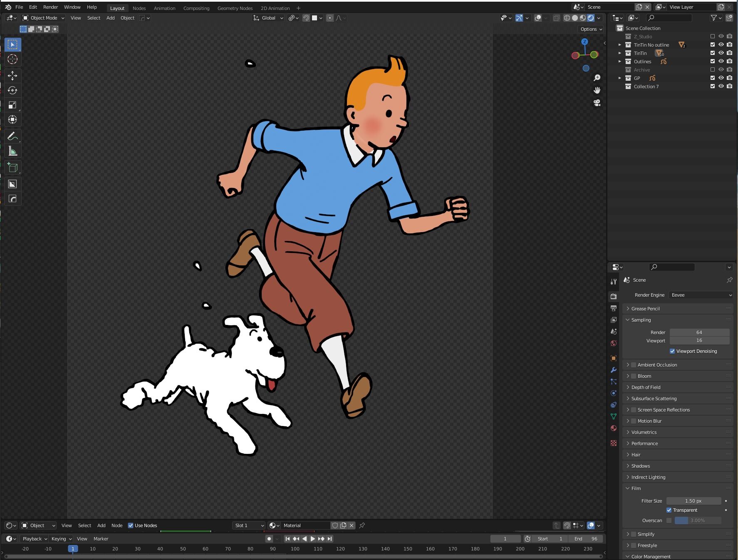
Task: Open the Render Engine dropdown
Action: pyautogui.click(x=701, y=295)
